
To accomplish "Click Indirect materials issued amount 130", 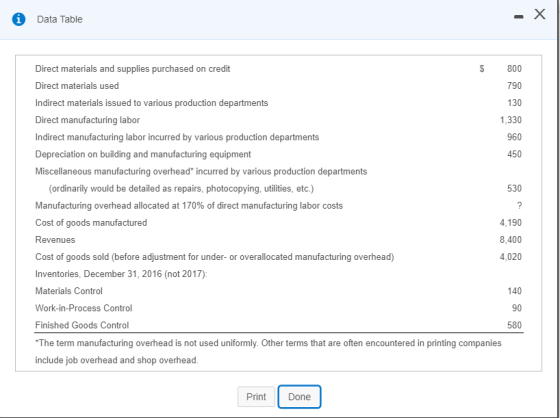I will click(515, 103).
